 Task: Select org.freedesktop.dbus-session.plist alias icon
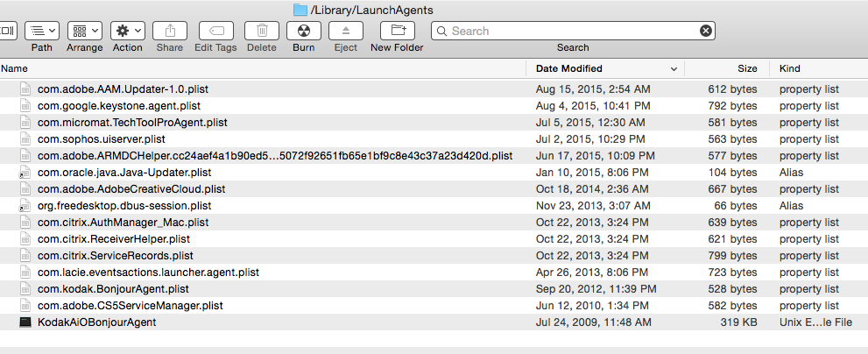coord(25,206)
